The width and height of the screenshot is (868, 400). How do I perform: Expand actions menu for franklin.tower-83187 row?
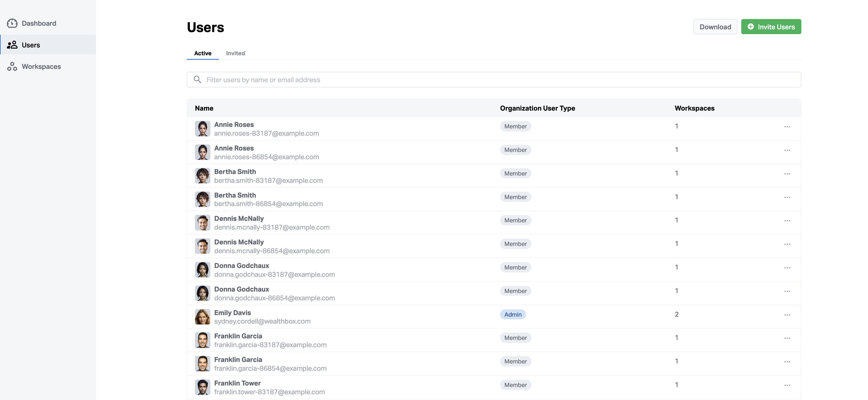pos(787,385)
